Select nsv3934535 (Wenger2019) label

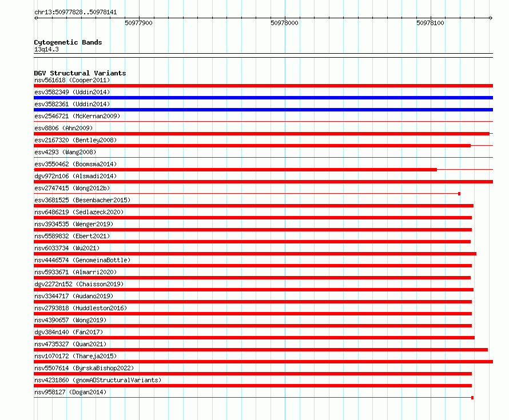pos(74,224)
